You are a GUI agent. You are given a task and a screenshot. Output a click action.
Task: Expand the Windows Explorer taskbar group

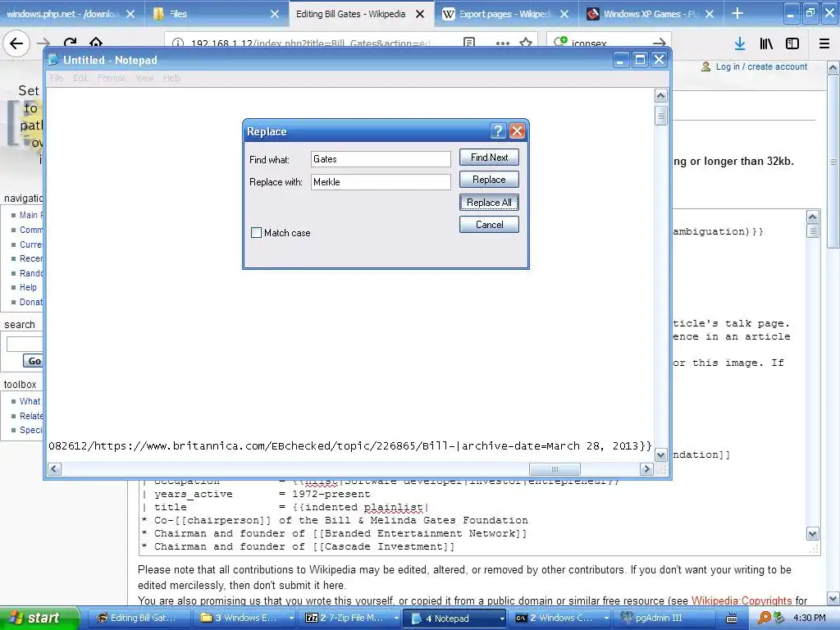(291, 619)
